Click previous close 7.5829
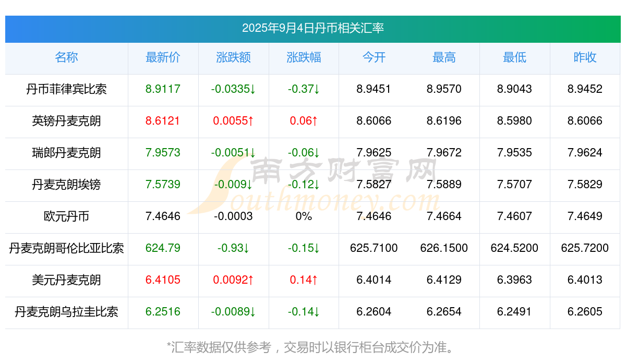 585,185
